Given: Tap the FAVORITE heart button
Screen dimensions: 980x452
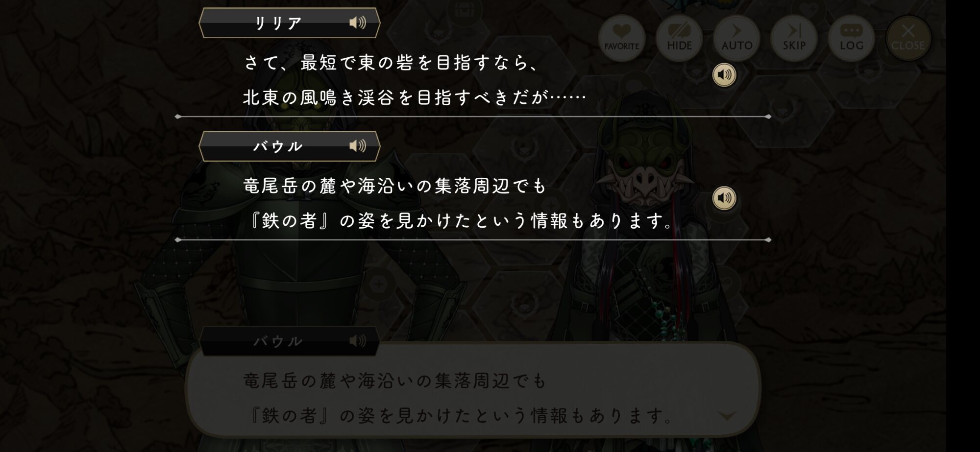Looking at the screenshot, I should pos(621,38).
